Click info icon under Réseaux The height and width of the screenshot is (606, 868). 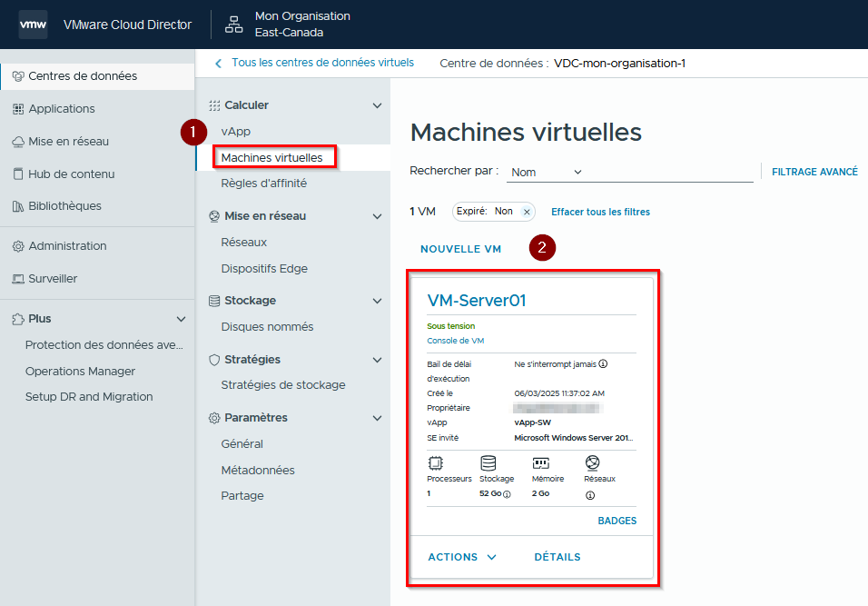click(x=590, y=495)
